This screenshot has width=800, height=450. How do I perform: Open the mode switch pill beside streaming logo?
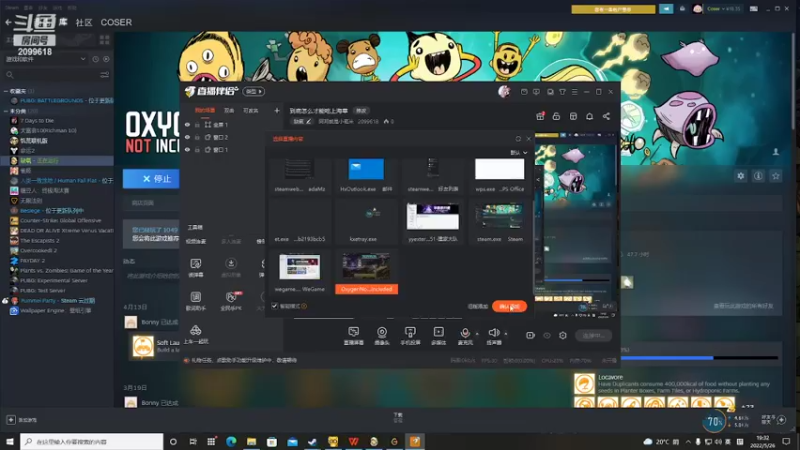pos(254,92)
